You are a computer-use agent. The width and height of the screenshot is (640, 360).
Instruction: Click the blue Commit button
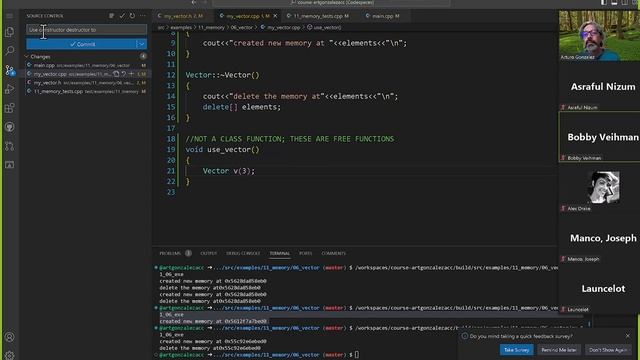tap(81, 44)
